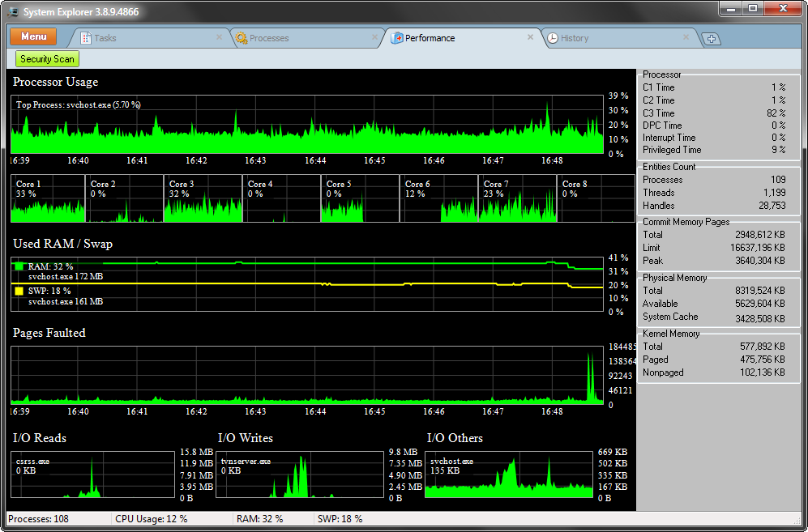Click CPU Usage in status bar
Viewport: 808px width, 532px height.
coord(151,518)
